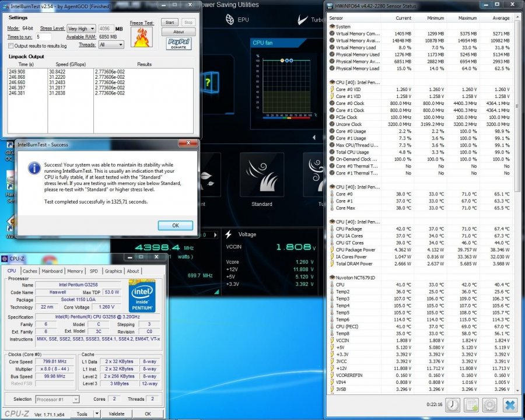Switch to the Mainboard tab in CPU-Z
The height and width of the screenshot is (420, 525).
pyautogui.click(x=52, y=271)
